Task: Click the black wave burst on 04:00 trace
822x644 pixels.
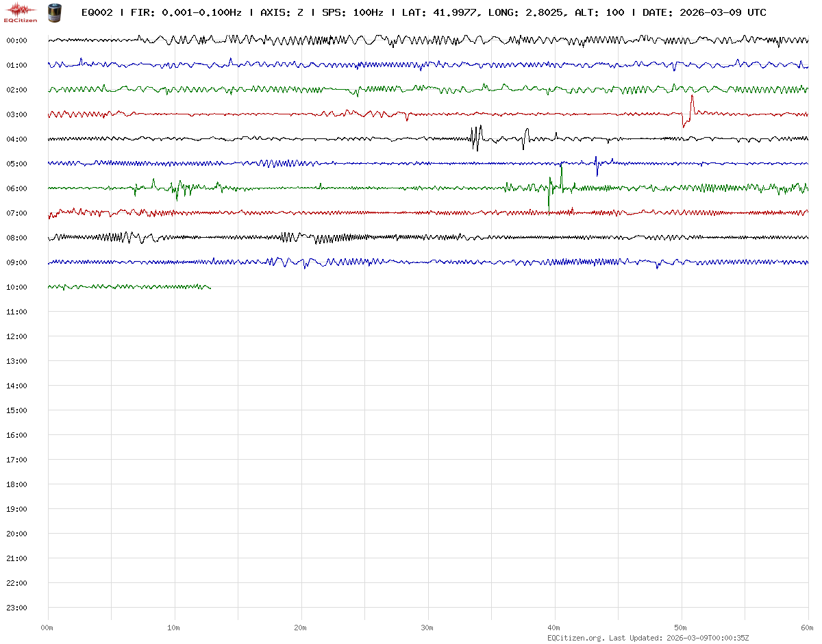Action: pos(476,138)
